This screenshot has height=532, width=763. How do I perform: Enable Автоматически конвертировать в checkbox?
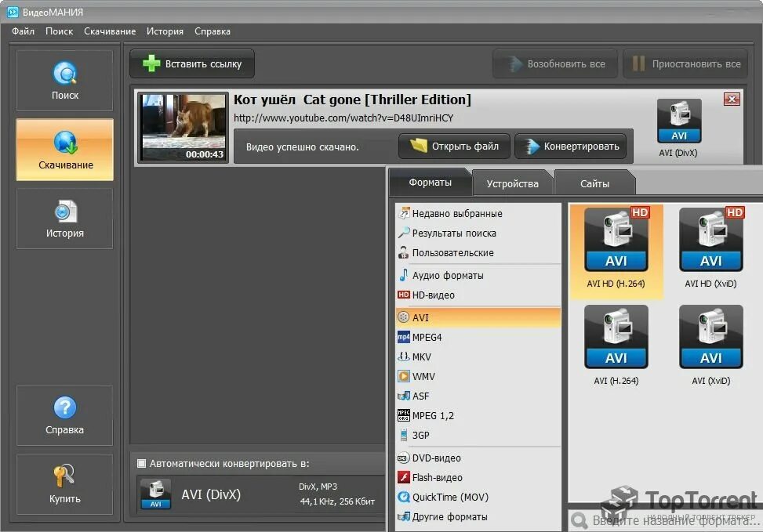tap(142, 463)
